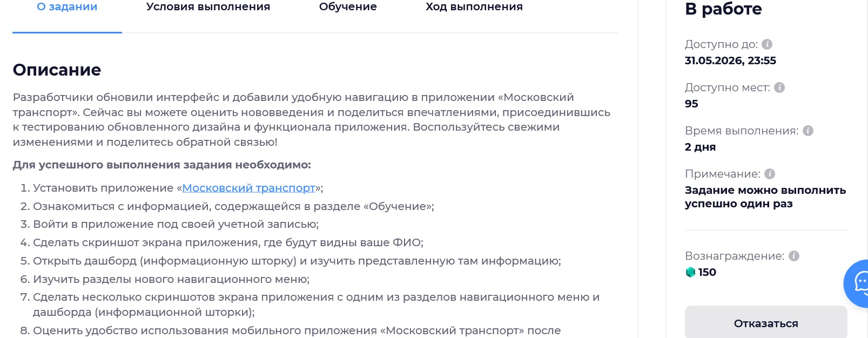Viewport: 868px width, 338px height.
Task: Click the note 'Задание можно выполнить успешно один раз'
Action: pyautogui.click(x=765, y=197)
